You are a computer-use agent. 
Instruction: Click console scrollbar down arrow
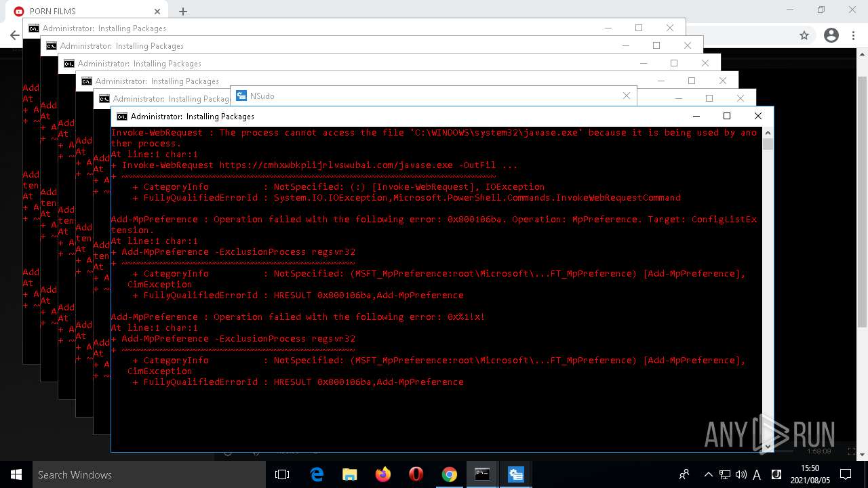(768, 446)
